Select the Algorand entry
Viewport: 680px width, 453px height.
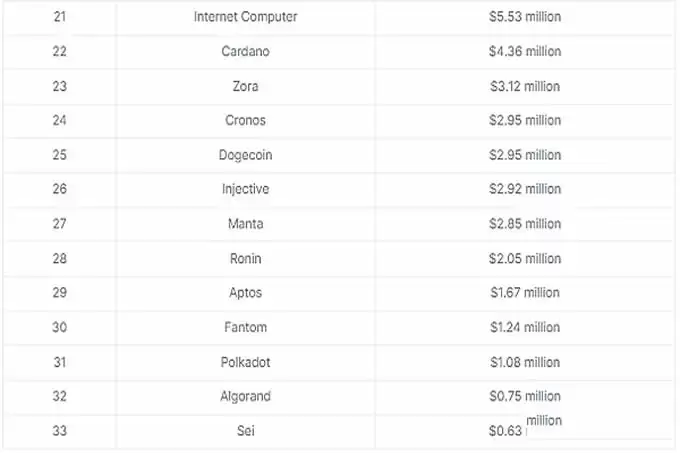click(x=245, y=396)
